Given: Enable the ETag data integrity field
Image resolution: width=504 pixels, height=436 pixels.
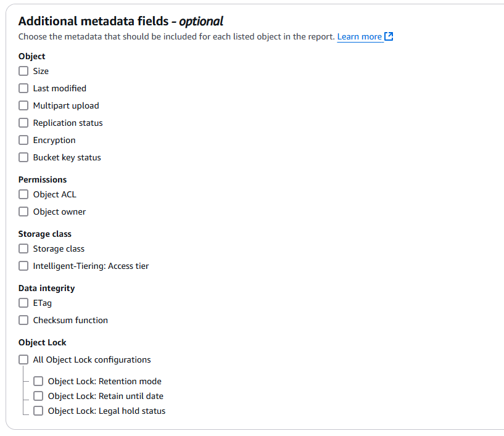Looking at the screenshot, I should [x=23, y=303].
